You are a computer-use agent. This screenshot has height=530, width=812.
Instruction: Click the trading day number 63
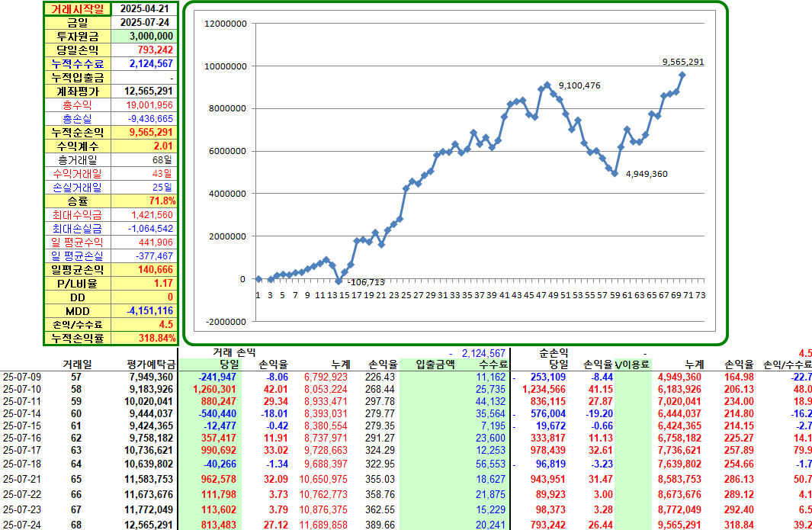pyautogui.click(x=76, y=450)
